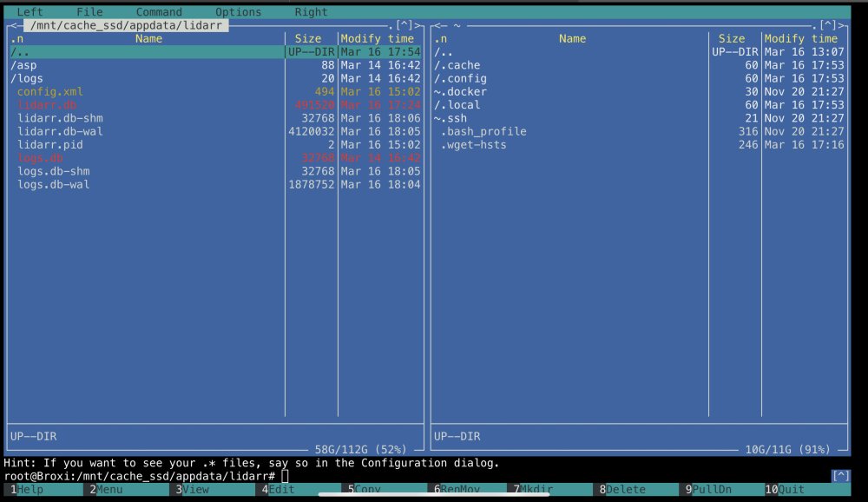Sort left panel by Modify time
Image resolution: width=868 pixels, height=502 pixels.
(377, 39)
